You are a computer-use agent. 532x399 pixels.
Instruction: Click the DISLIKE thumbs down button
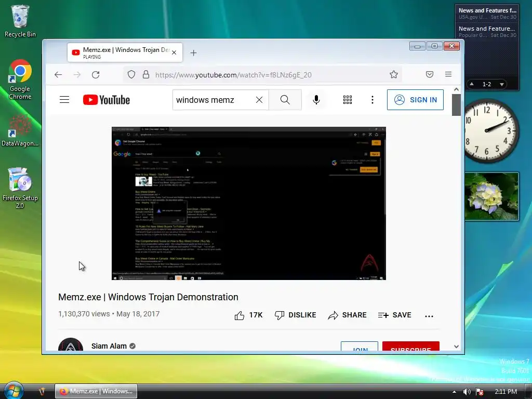tap(295, 315)
